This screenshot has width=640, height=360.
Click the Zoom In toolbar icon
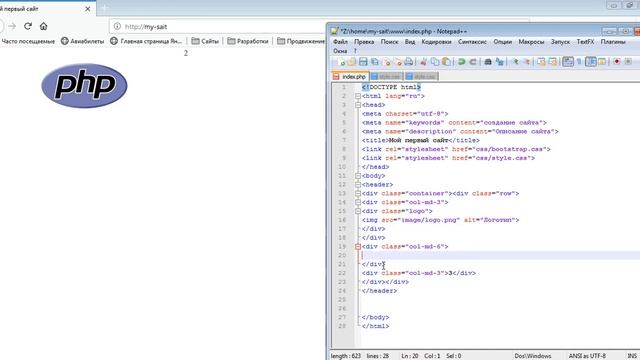click(516, 62)
